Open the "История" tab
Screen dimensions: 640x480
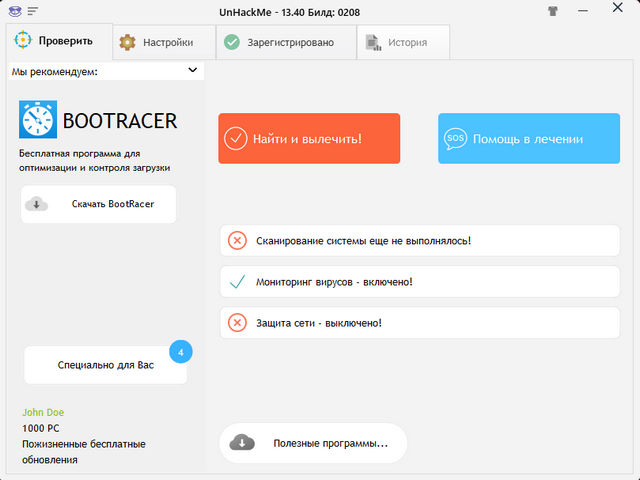tap(398, 43)
